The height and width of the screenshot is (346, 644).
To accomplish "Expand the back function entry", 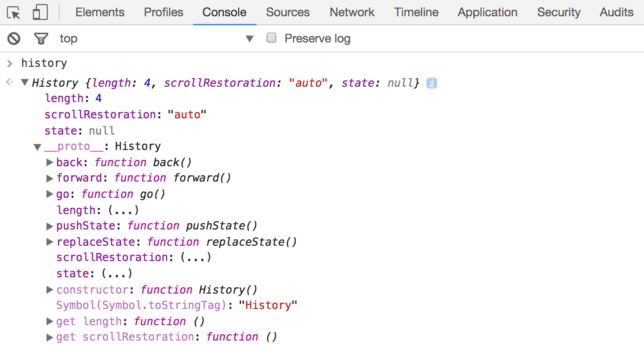I will 50,163.
